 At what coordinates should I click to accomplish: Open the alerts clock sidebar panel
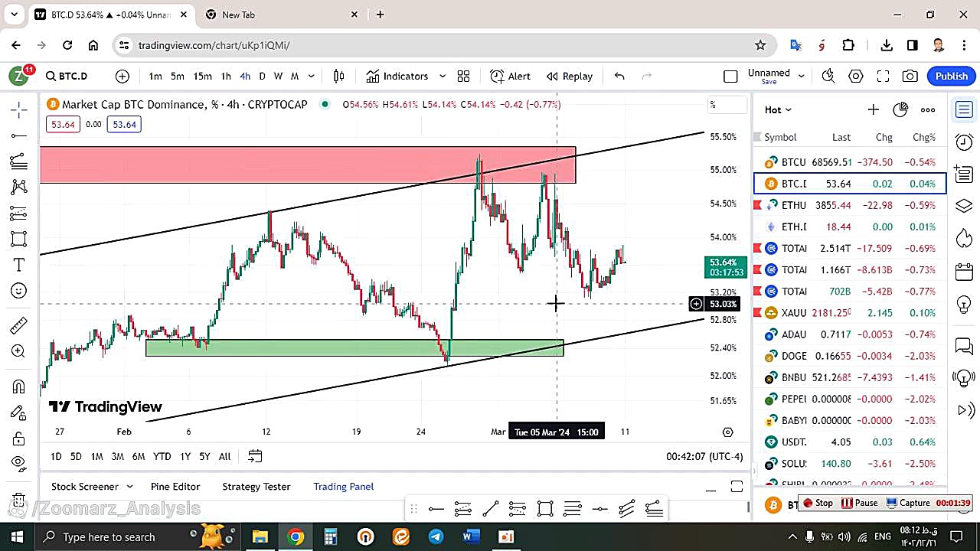pos(964,142)
